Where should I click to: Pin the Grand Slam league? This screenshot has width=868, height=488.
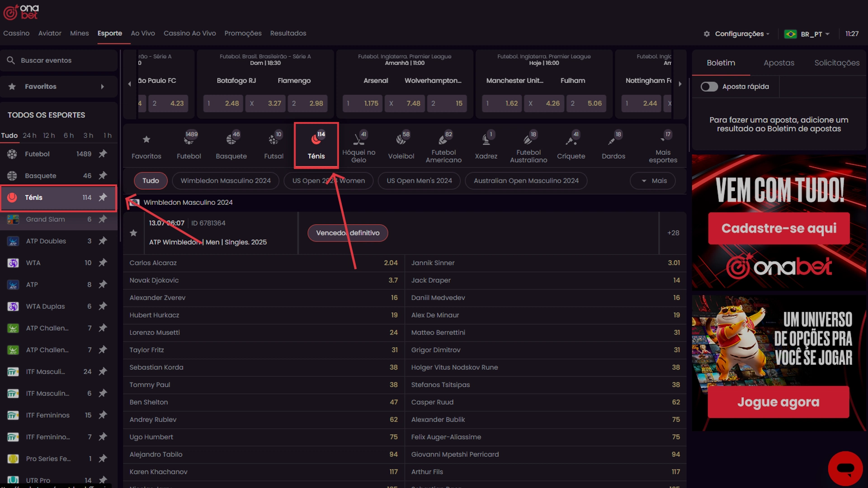pos(103,219)
